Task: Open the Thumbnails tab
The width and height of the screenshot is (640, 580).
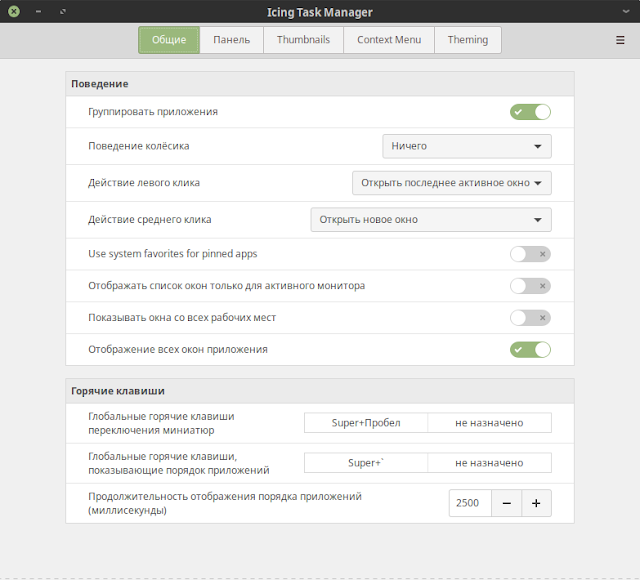Action: click(x=303, y=40)
